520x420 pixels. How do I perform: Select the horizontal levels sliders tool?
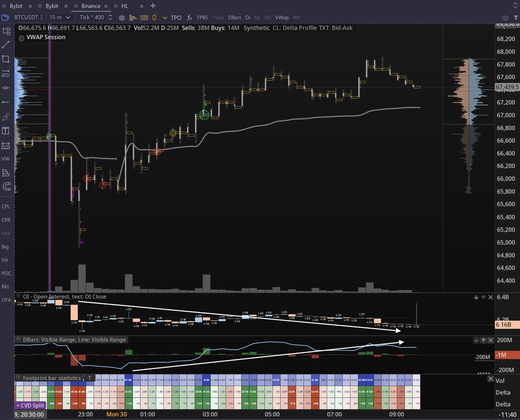[x=6, y=73]
